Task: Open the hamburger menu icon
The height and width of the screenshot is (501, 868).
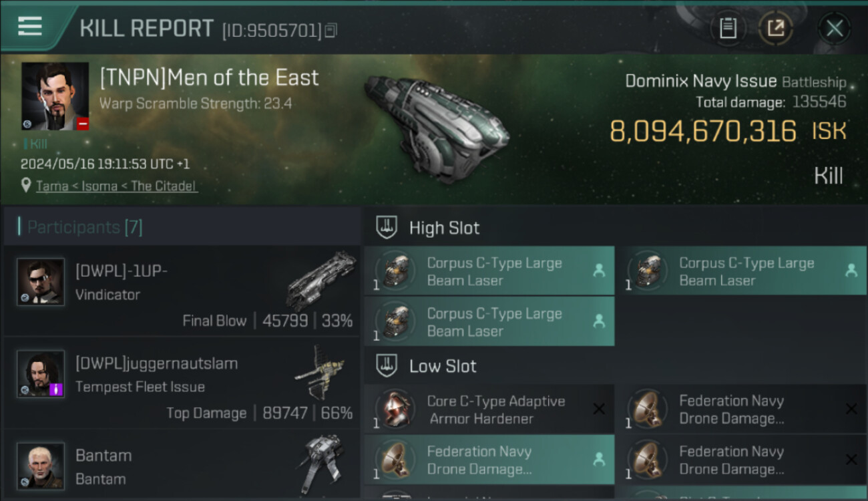Action: (x=30, y=27)
